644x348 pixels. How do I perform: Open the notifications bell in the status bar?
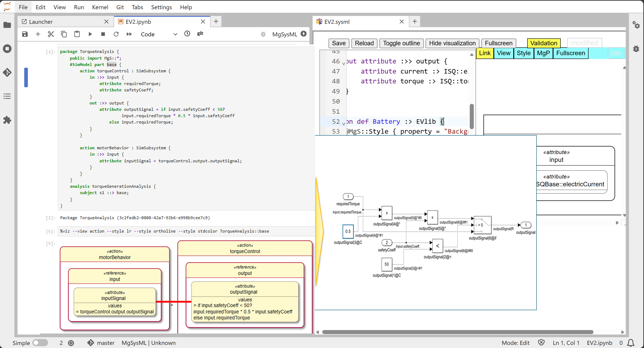click(631, 343)
